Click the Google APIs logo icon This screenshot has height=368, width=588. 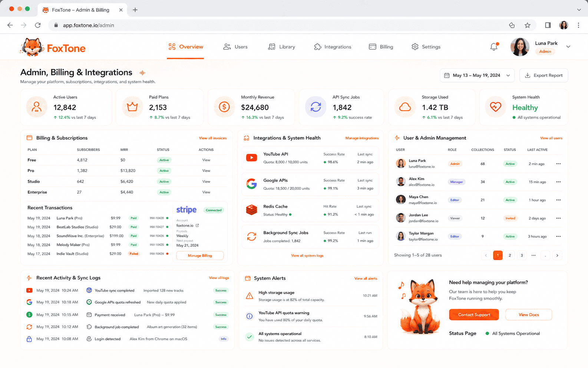pyautogui.click(x=251, y=184)
